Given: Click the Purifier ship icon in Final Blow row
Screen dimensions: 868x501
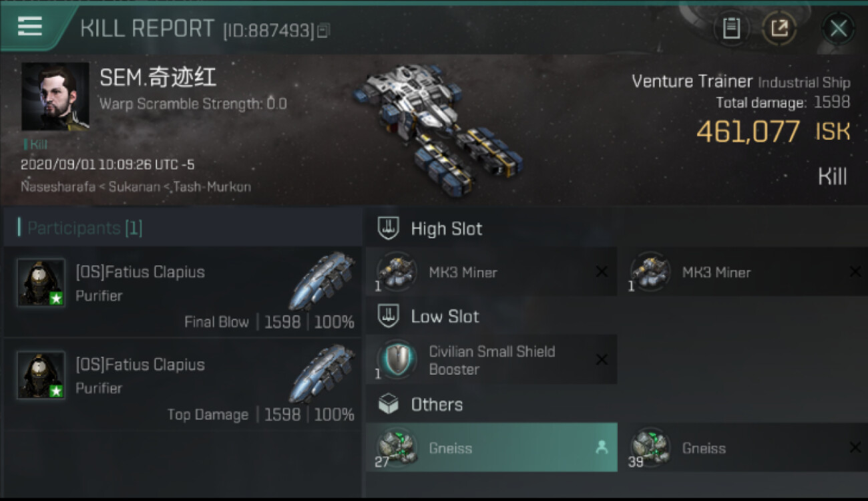Looking at the screenshot, I should click(322, 281).
